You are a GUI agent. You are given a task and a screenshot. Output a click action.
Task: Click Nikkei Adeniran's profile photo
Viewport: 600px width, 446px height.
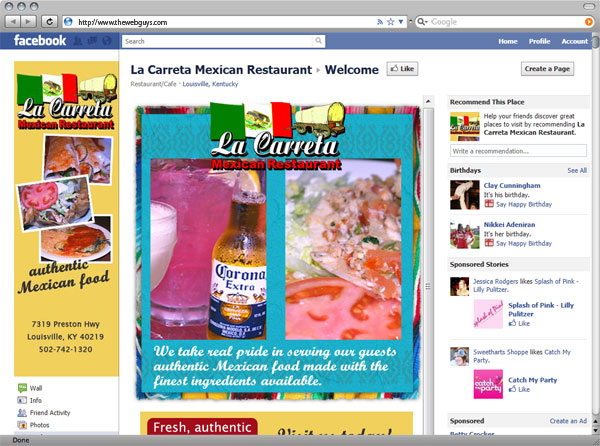click(465, 234)
